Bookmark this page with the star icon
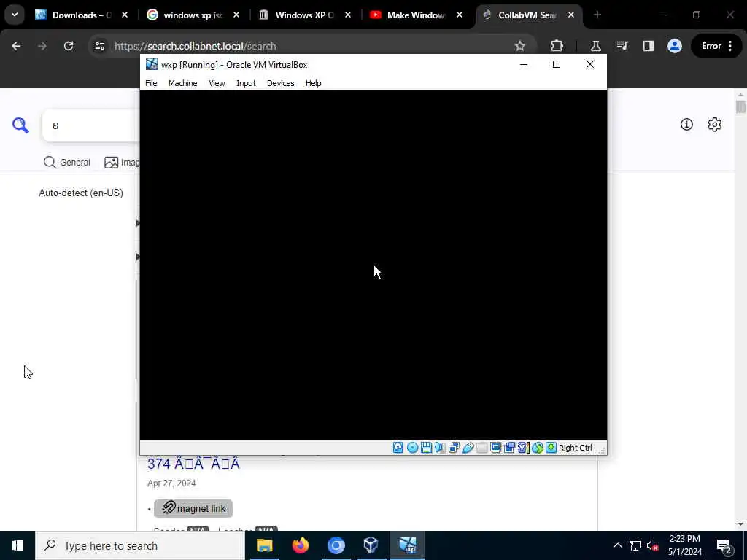 point(519,46)
